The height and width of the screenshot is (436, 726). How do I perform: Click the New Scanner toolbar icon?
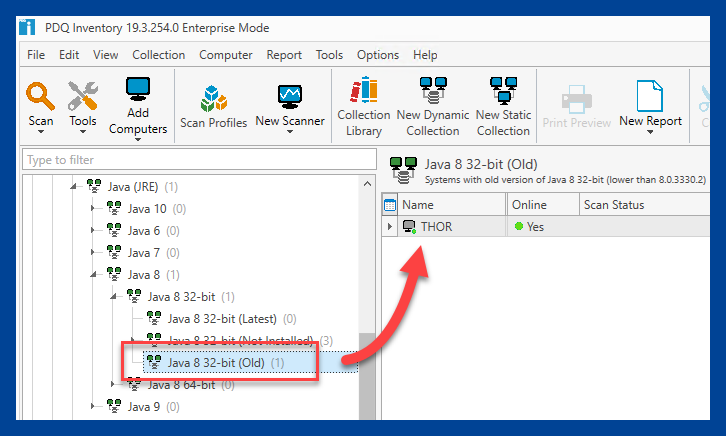click(290, 97)
